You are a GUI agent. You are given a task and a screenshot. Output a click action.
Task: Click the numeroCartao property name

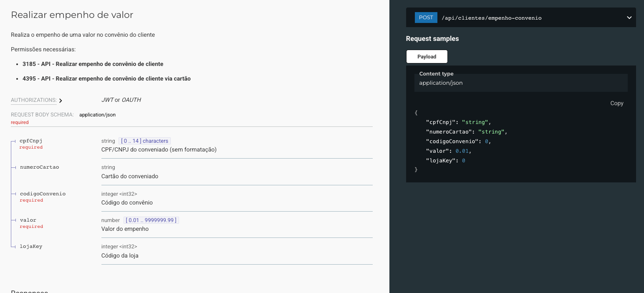click(40, 167)
